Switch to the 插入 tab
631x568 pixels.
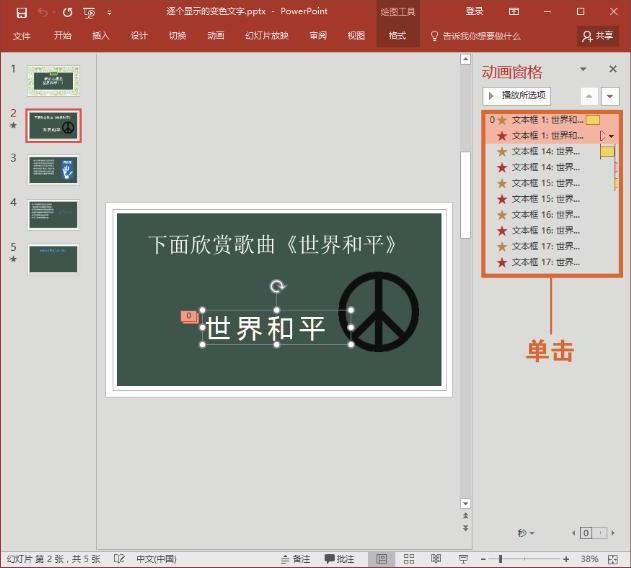[x=101, y=35]
